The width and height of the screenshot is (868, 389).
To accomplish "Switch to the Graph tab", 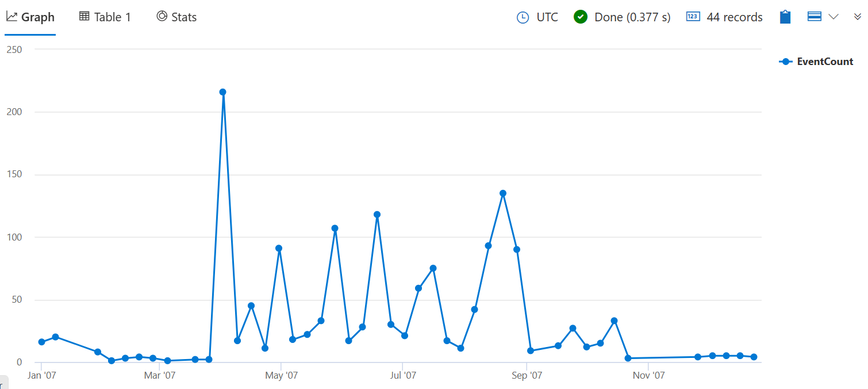I will (x=30, y=17).
